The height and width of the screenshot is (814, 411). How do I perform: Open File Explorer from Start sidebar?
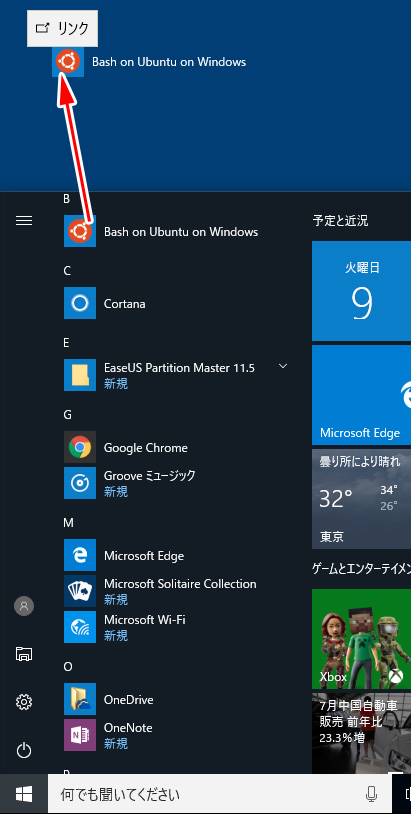(x=24, y=654)
